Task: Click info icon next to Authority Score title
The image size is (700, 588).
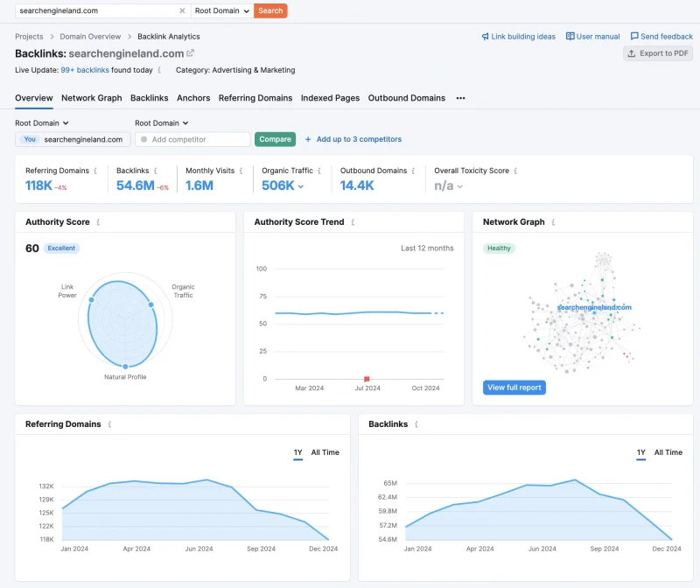Action: [x=98, y=222]
